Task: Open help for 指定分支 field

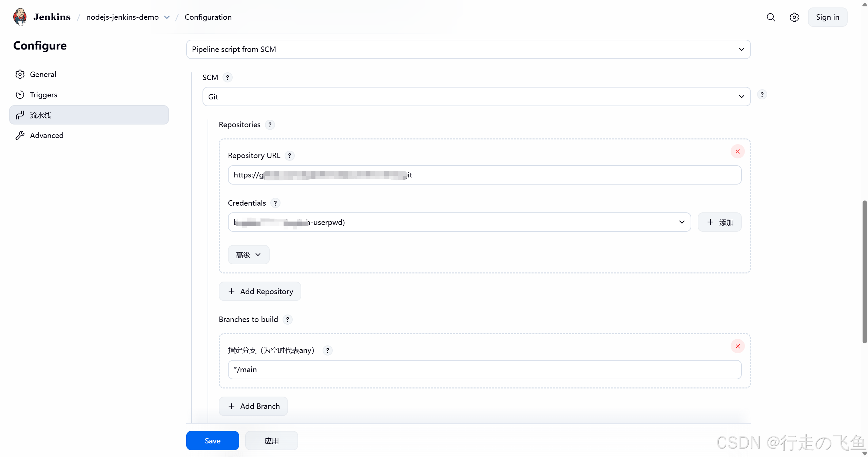Action: (328, 350)
